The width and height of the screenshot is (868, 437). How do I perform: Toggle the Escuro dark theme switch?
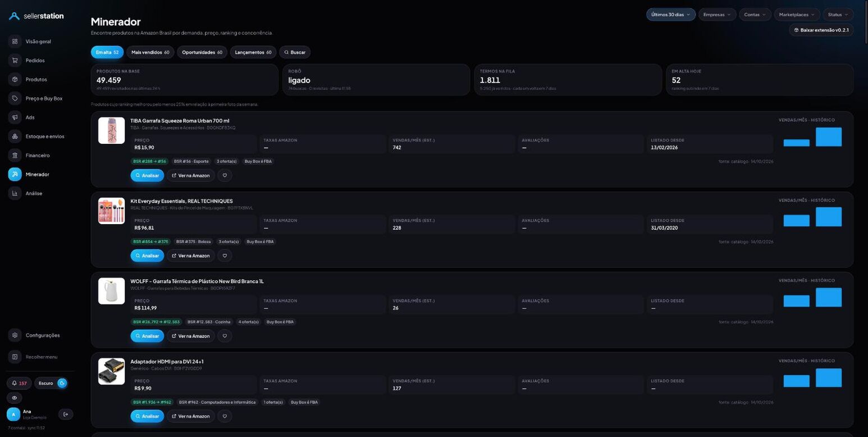point(51,383)
